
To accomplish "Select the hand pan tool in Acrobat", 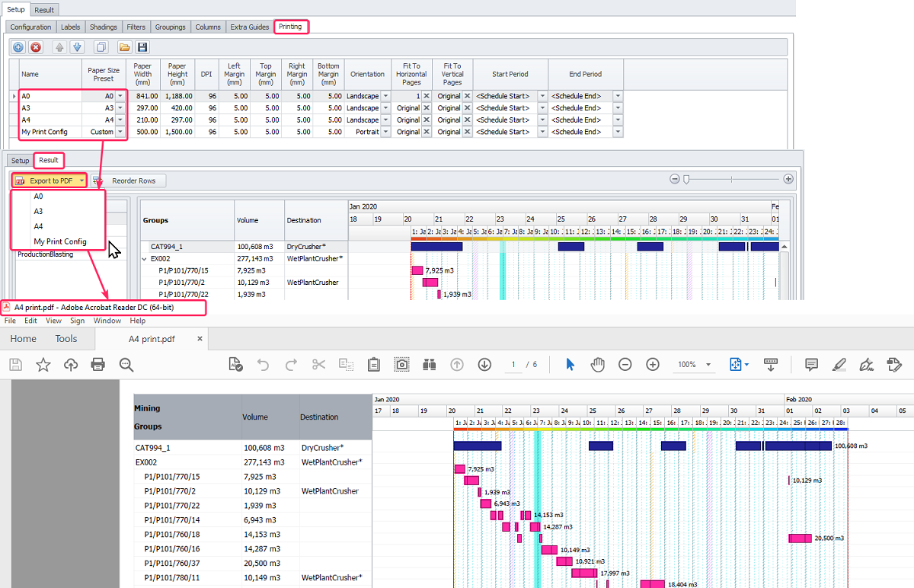I will pyautogui.click(x=598, y=365).
